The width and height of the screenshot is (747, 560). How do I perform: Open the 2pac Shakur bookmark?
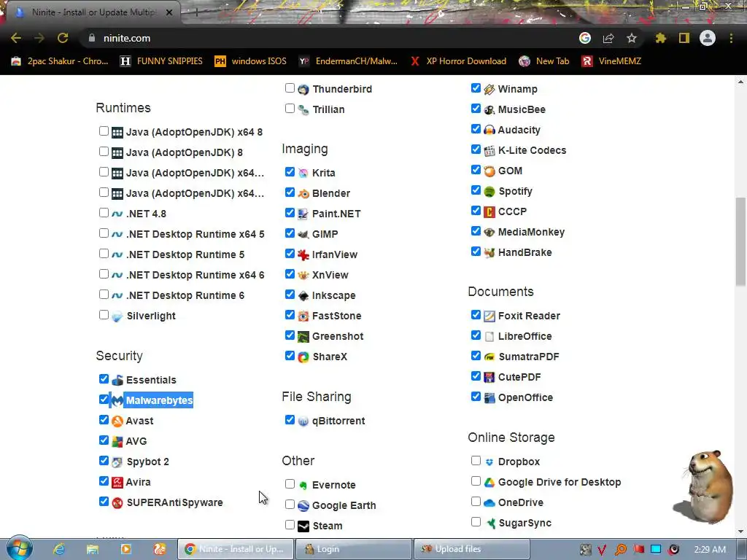click(x=60, y=61)
